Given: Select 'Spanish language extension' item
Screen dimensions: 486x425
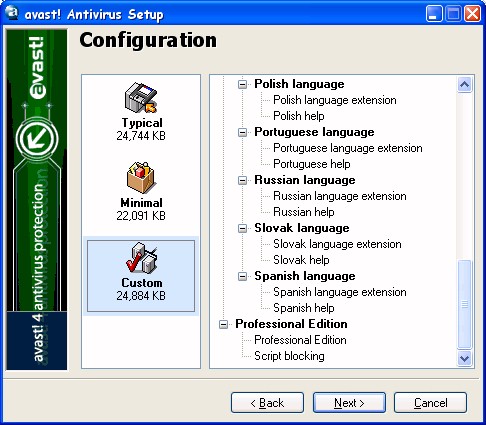Looking at the screenshot, I should pos(340,292).
